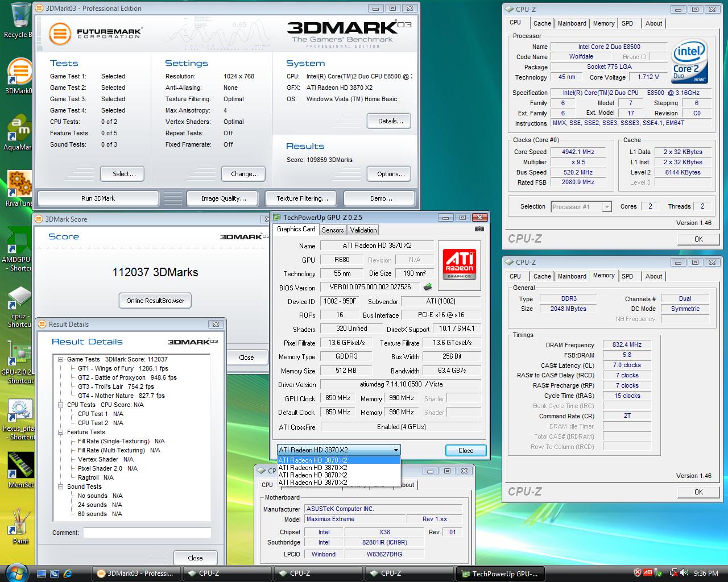Open the ATI tray icon

click(x=648, y=573)
